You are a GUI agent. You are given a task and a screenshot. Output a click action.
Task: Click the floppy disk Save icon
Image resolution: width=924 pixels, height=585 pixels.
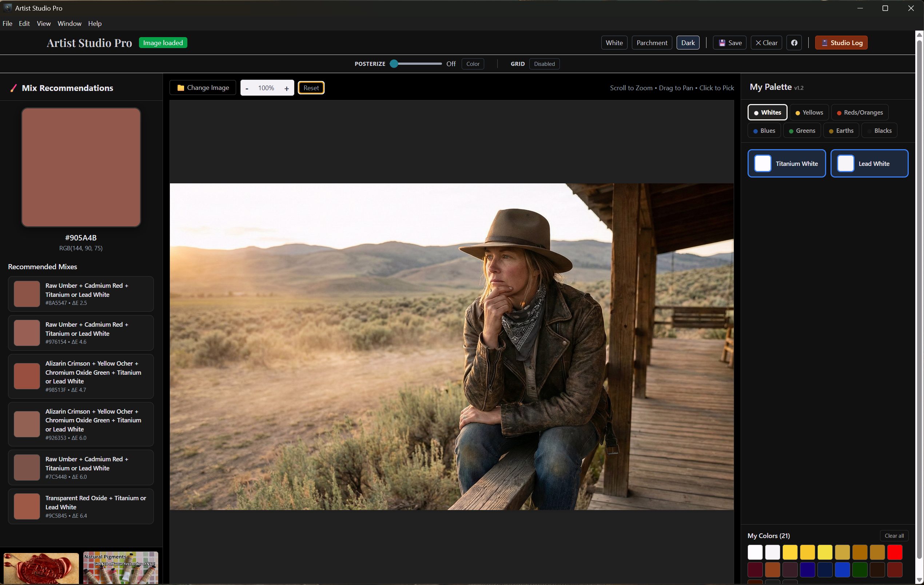pyautogui.click(x=722, y=43)
